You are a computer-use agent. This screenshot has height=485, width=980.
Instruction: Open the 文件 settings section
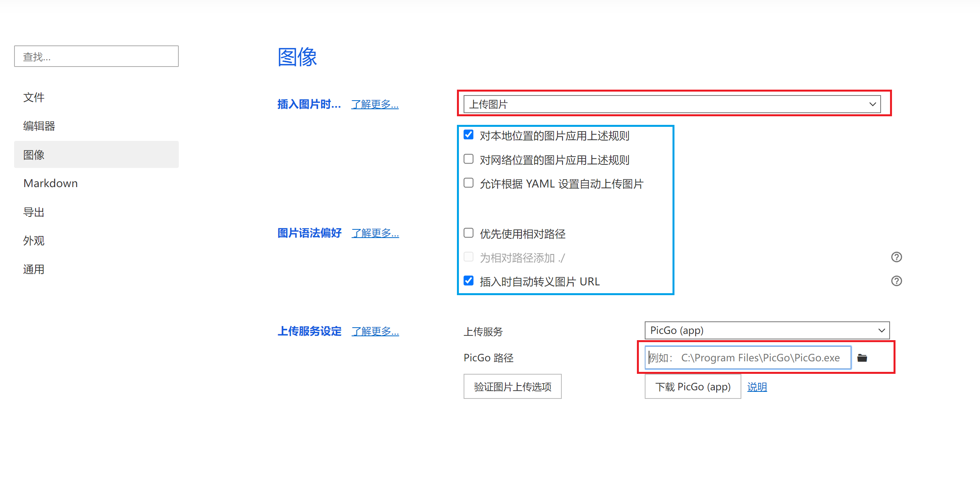[96, 97]
